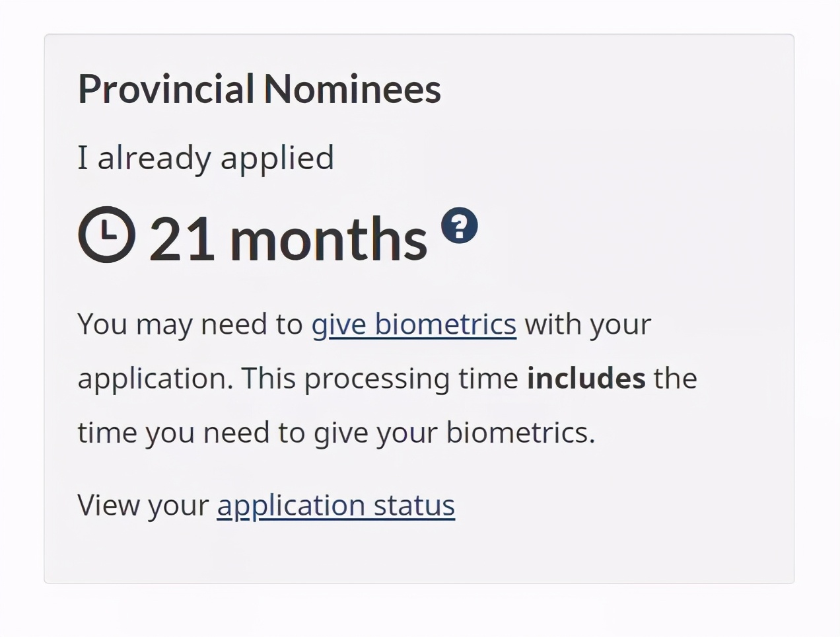Click the word "months" in the heading
Image resolution: width=840 pixels, height=637 pixels.
(x=329, y=238)
